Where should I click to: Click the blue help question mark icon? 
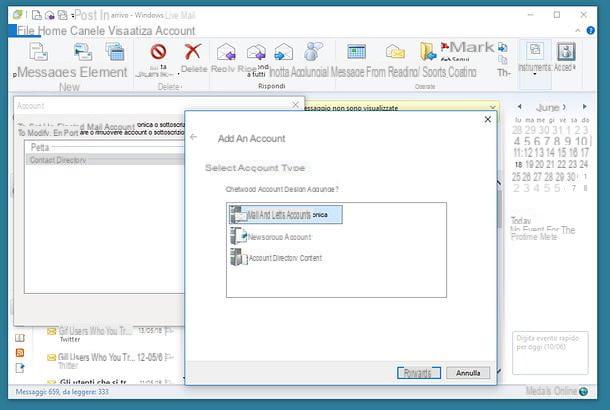[591, 30]
